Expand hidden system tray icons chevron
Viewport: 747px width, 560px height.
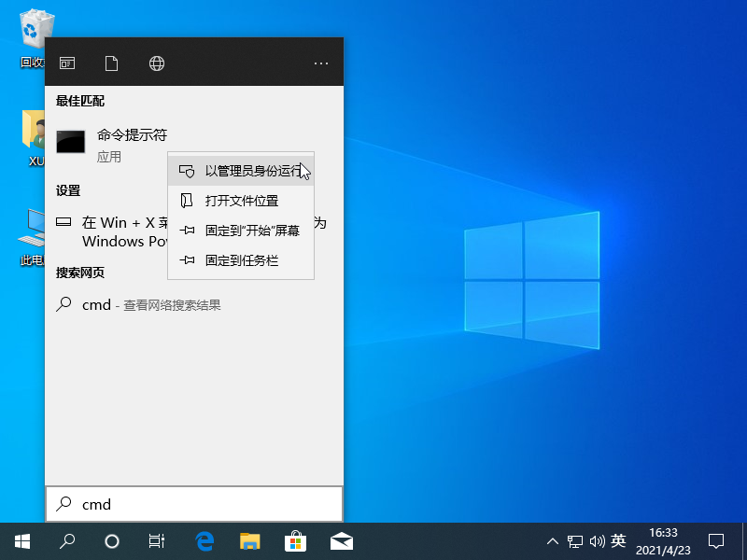553,540
